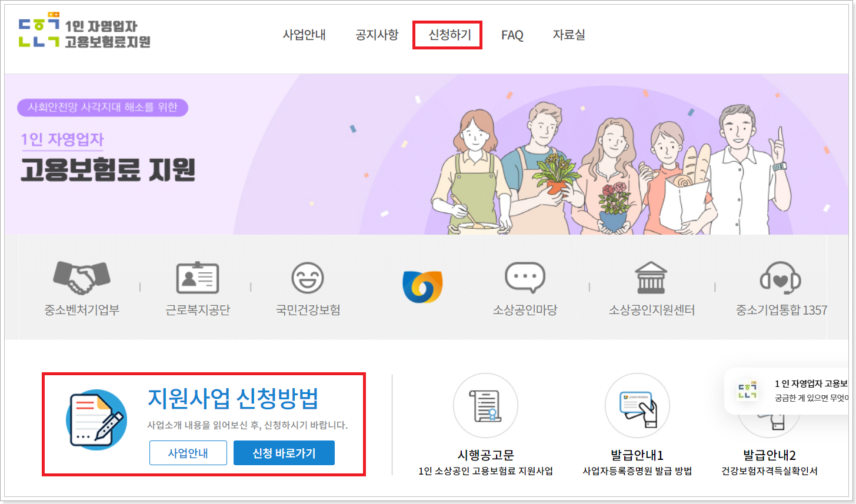Open the 시행공고문 scroll document icon
The height and width of the screenshot is (504, 856).
click(485, 405)
